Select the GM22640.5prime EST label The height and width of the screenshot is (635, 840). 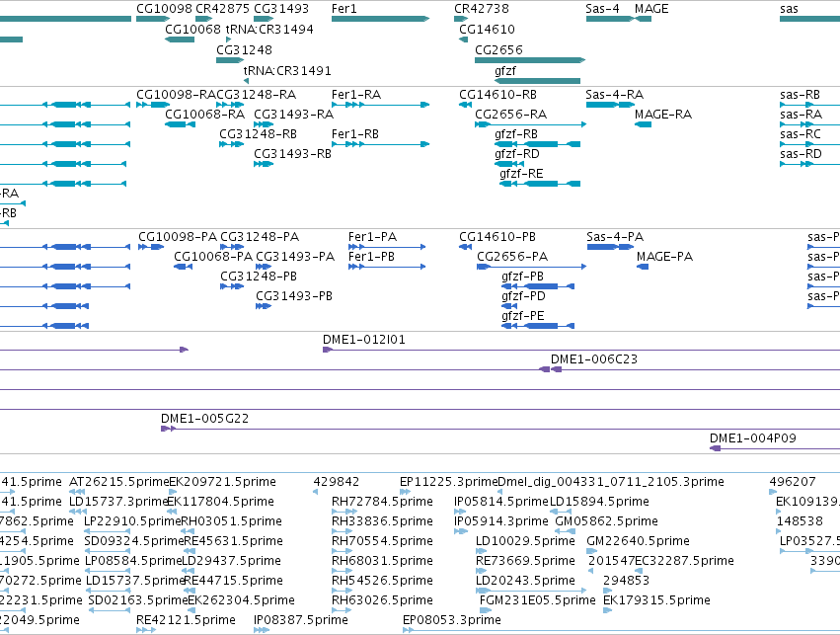coord(638,541)
